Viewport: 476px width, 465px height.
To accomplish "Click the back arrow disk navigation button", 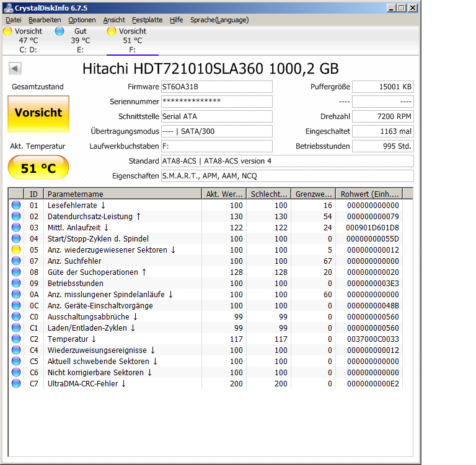I will [15, 68].
